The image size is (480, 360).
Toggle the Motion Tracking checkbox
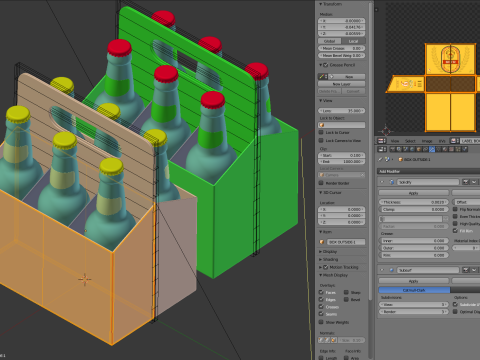(x=326, y=267)
